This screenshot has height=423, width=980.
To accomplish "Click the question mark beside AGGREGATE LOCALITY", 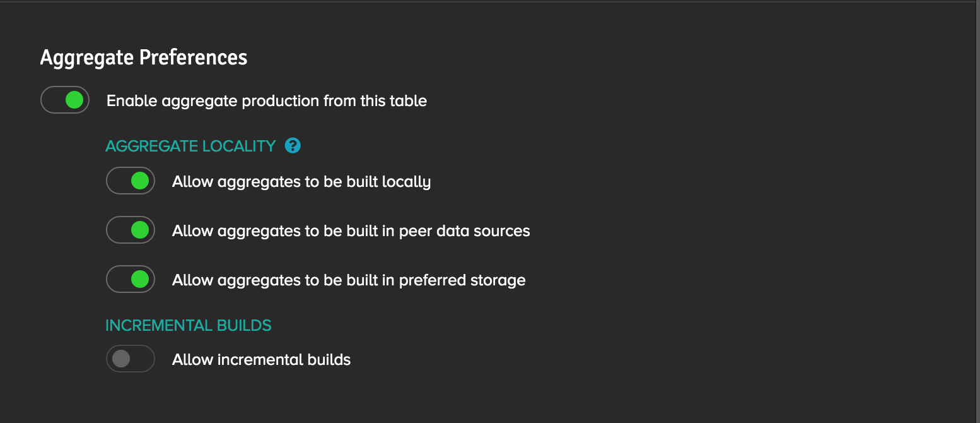I will (293, 146).
